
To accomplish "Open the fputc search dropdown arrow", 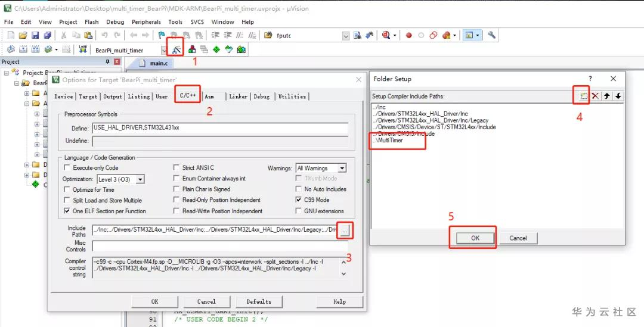I will click(346, 36).
